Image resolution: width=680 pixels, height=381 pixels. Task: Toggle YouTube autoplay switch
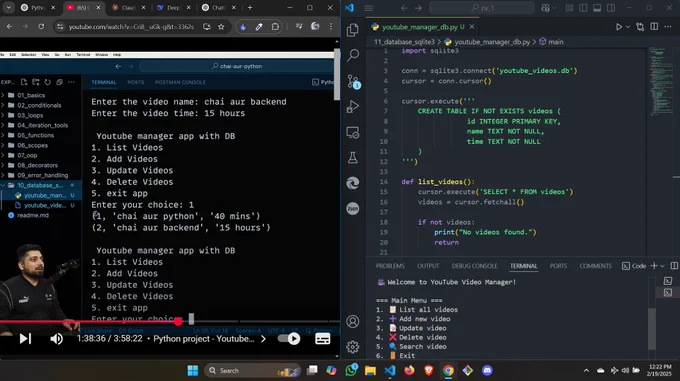point(289,339)
